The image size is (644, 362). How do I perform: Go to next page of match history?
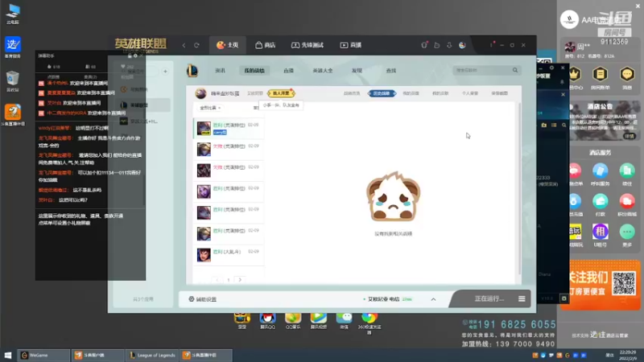(x=240, y=280)
